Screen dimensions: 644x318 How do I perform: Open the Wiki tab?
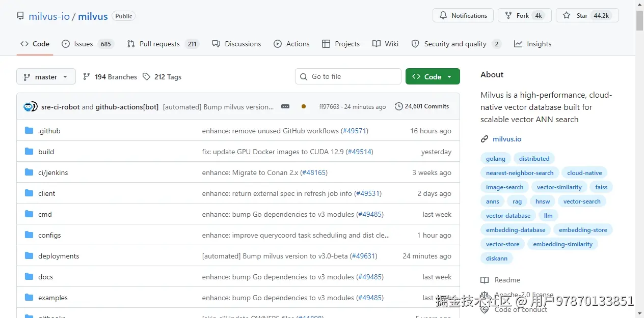(385, 44)
